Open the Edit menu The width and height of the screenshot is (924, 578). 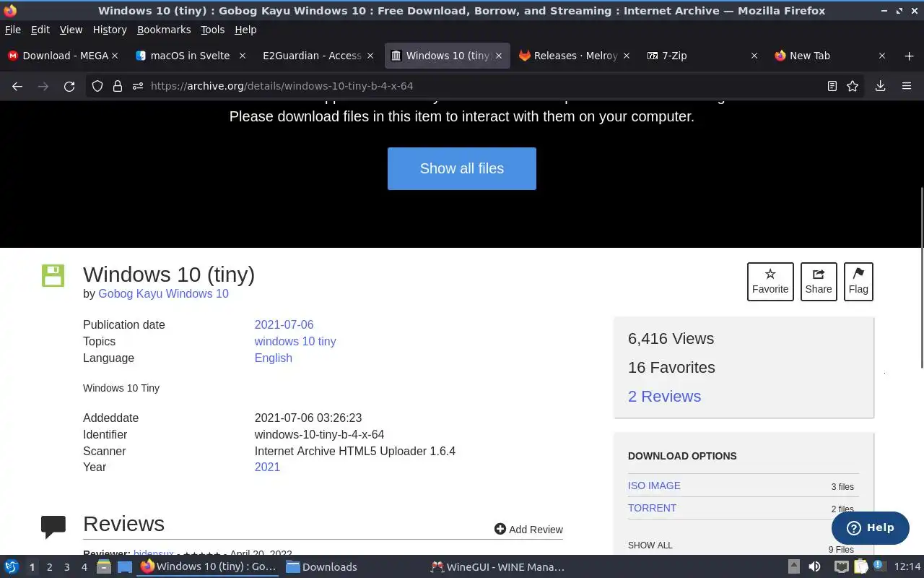point(40,30)
